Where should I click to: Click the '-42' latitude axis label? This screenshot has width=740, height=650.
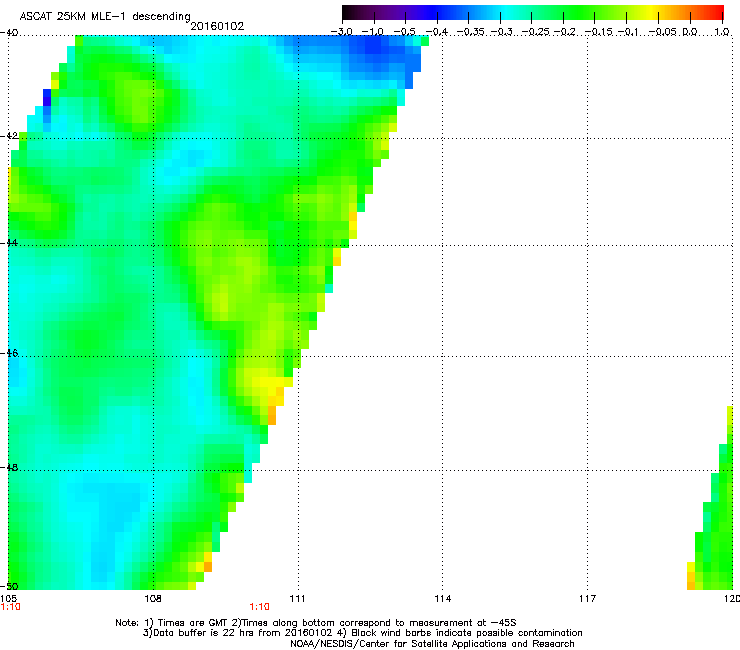click(x=9, y=135)
